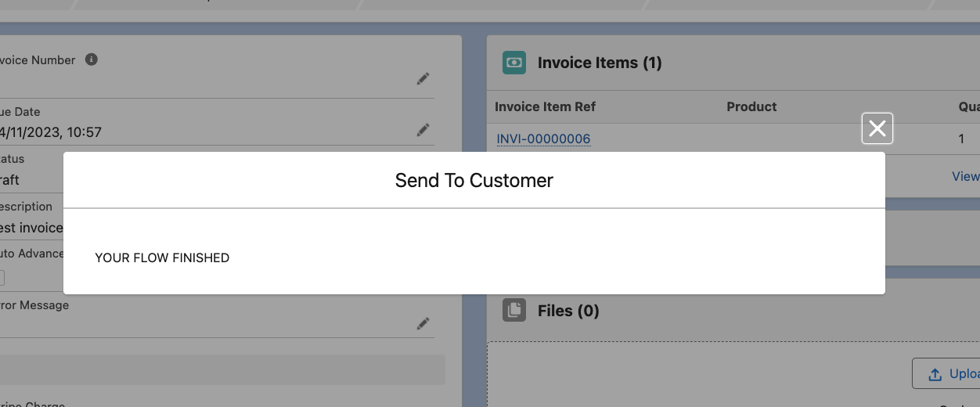Viewport: 980px width, 407px height.
Task: Edit the Invoice Number field via pencil
Action: coord(423,78)
